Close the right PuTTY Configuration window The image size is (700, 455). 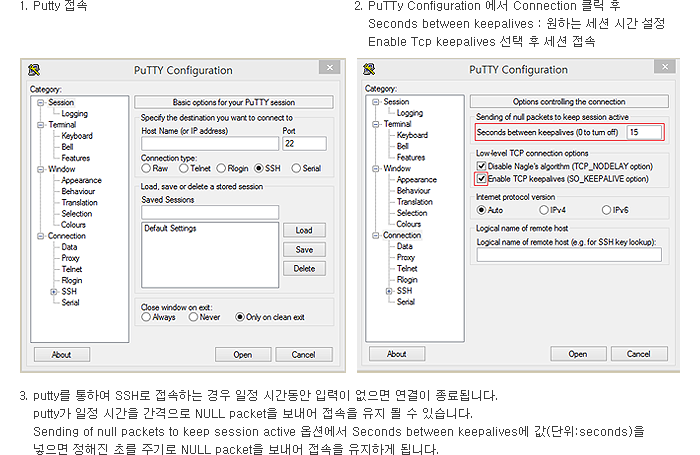665,67
